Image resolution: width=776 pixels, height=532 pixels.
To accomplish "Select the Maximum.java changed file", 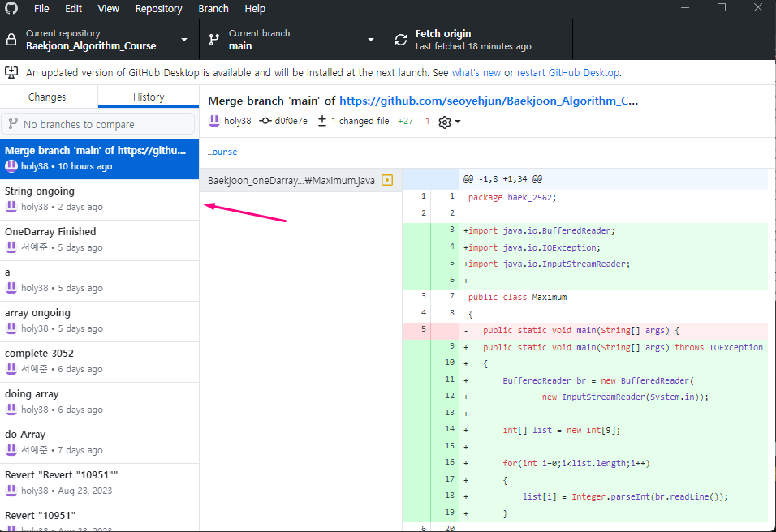I will (x=301, y=181).
